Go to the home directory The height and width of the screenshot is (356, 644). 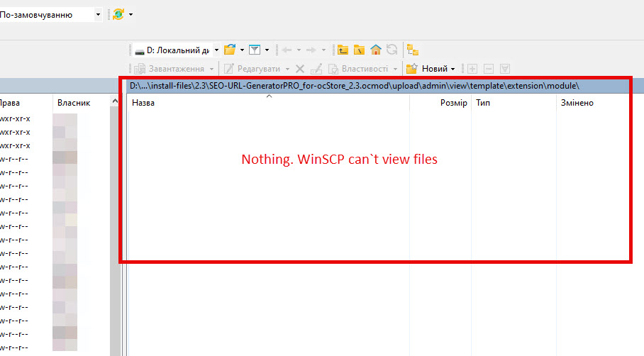pyautogui.click(x=376, y=50)
